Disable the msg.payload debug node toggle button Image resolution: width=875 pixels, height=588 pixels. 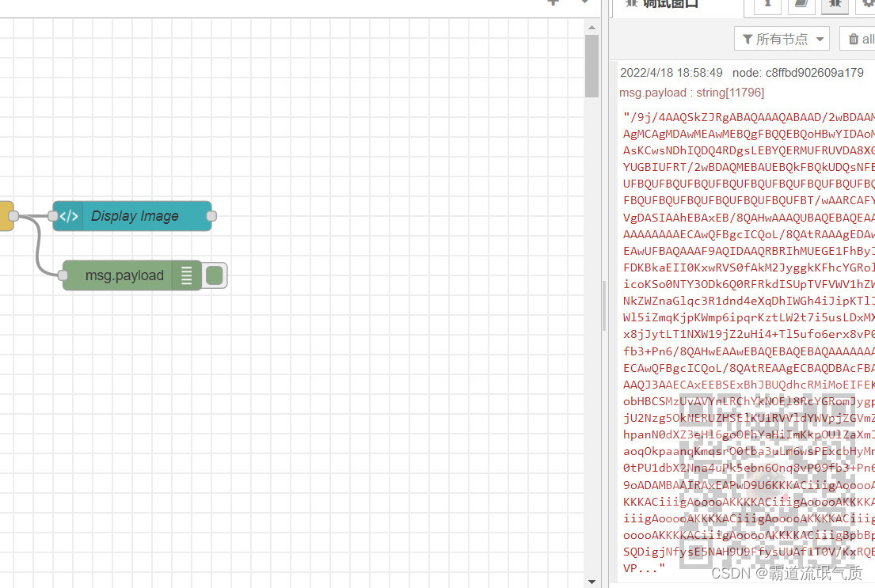point(214,275)
